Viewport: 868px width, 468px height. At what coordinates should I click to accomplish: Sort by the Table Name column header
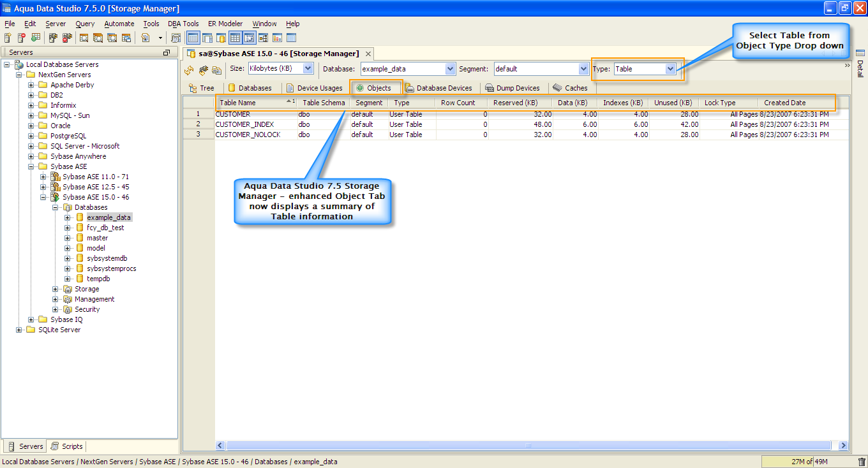[x=255, y=103]
